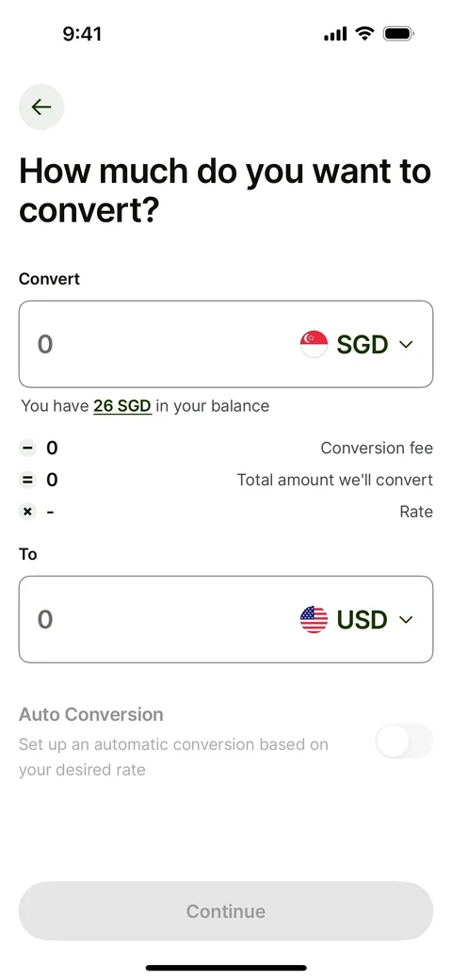452x980 pixels.
Task: Click the minus icon beside Conversion fee
Action: click(27, 448)
